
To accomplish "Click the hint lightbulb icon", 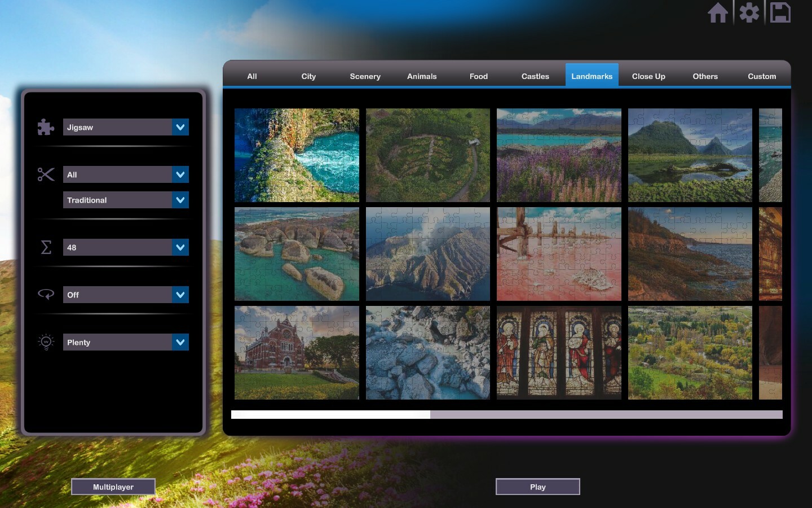I will point(46,341).
